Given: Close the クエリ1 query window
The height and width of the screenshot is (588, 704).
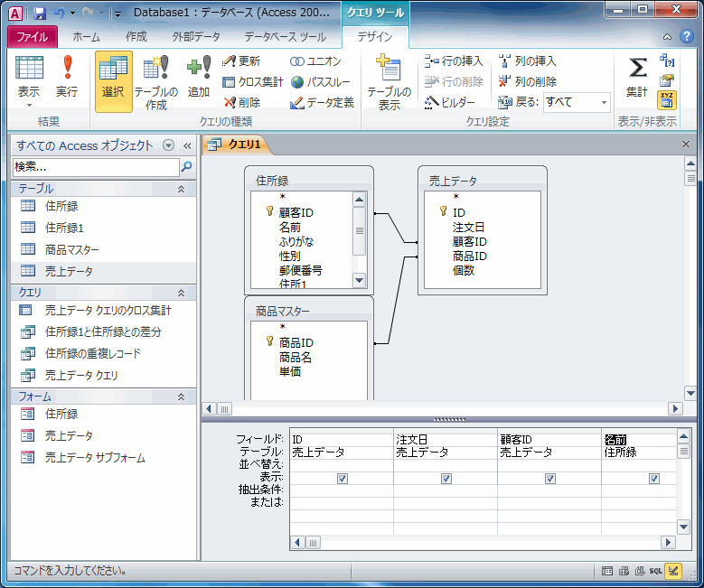Looking at the screenshot, I should (x=686, y=145).
